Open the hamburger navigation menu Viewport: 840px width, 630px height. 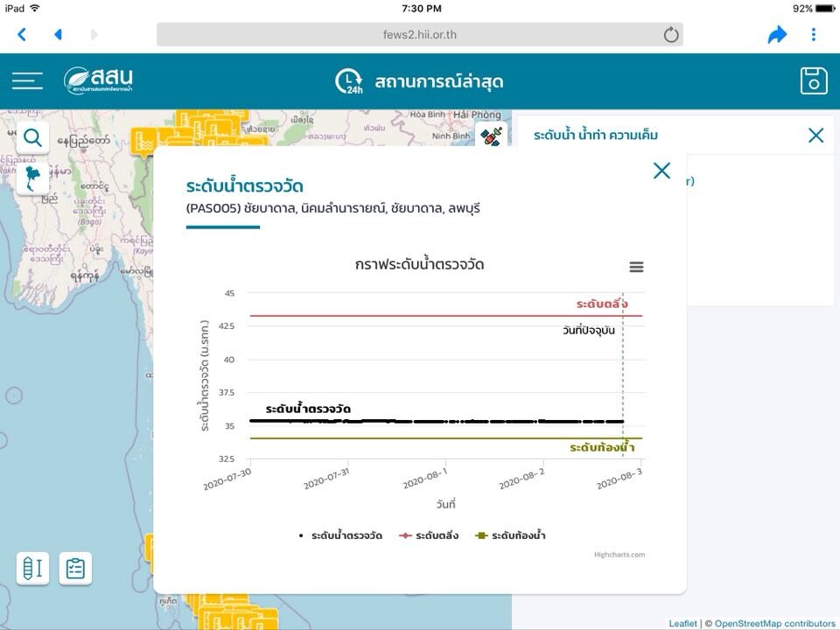[27, 80]
